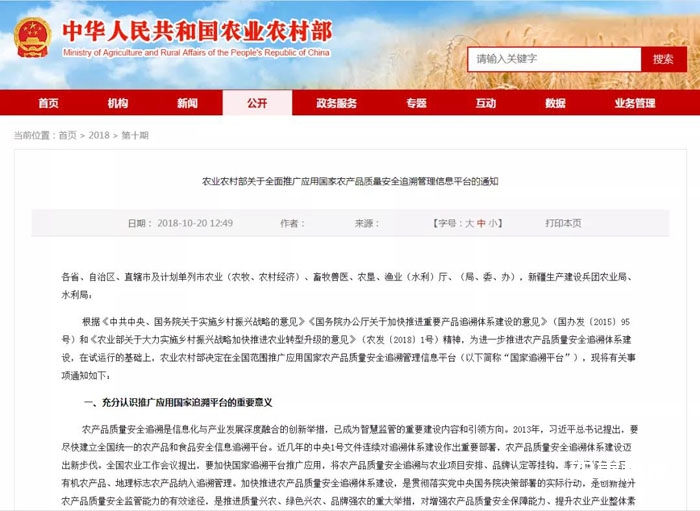
Task: Click the 作者： label
Action: click(x=292, y=223)
